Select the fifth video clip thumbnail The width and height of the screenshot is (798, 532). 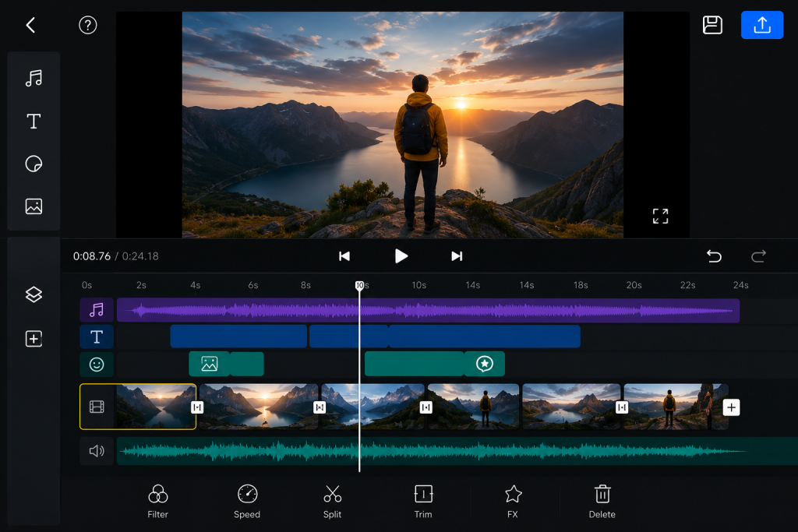tap(571, 407)
